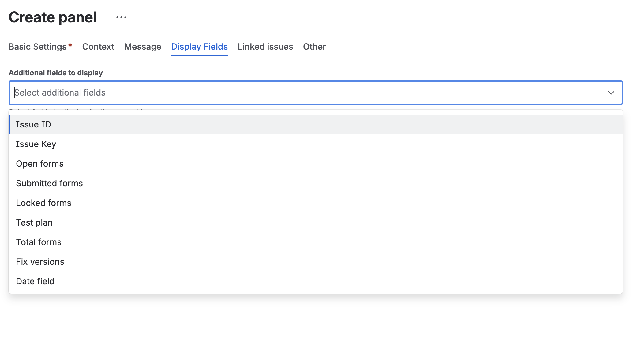This screenshot has height=361, width=644.
Task: Go to the Message tab
Action: (143, 47)
